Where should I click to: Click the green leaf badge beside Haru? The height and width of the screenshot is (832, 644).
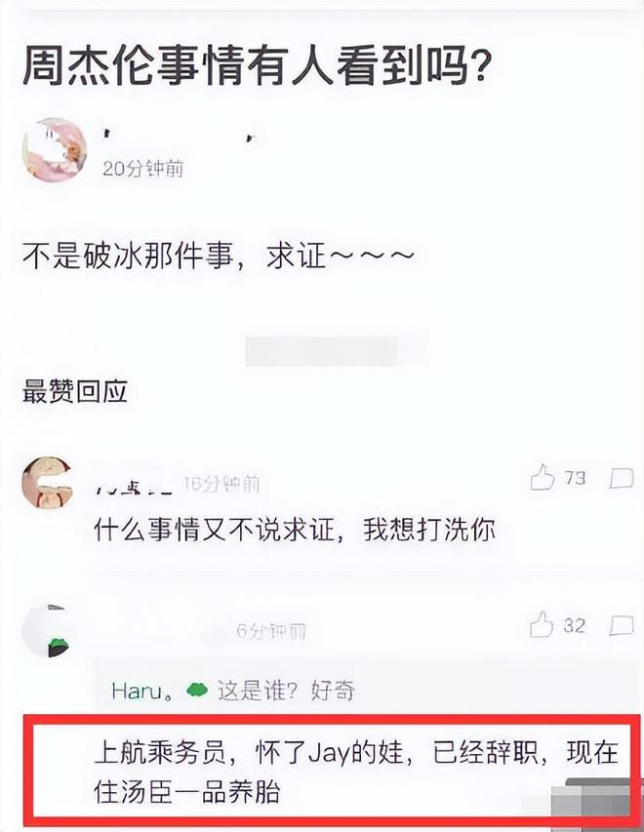[196, 691]
